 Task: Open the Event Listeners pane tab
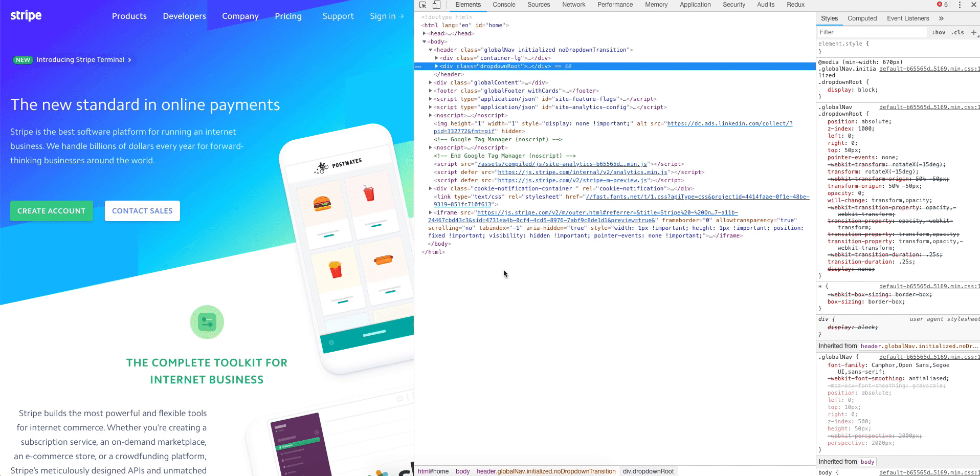908,18
